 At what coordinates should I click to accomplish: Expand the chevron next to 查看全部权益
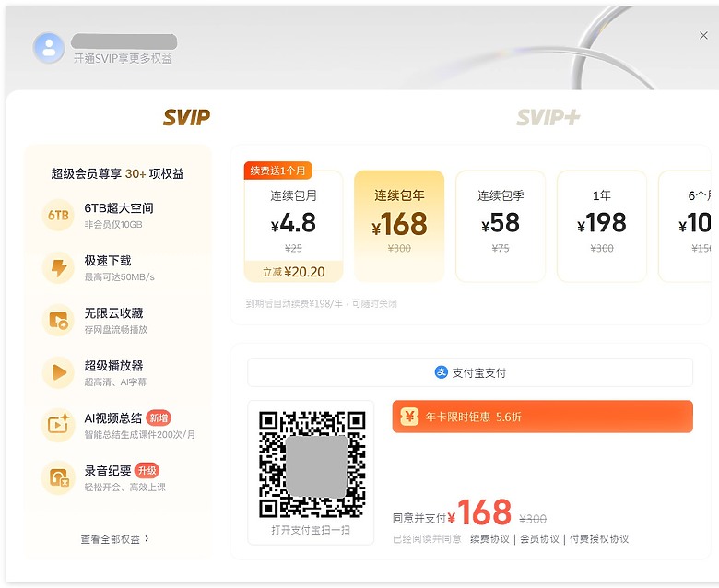coord(147,538)
